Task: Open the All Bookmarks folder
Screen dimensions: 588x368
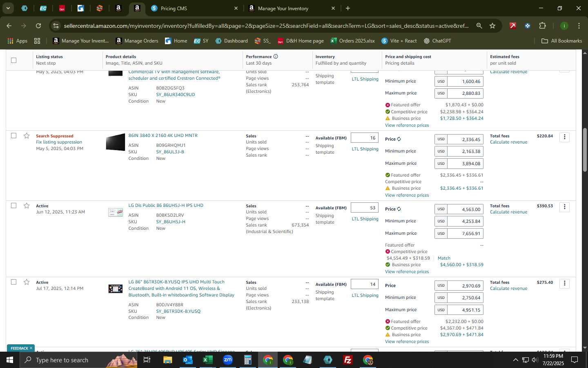Action: point(561,41)
